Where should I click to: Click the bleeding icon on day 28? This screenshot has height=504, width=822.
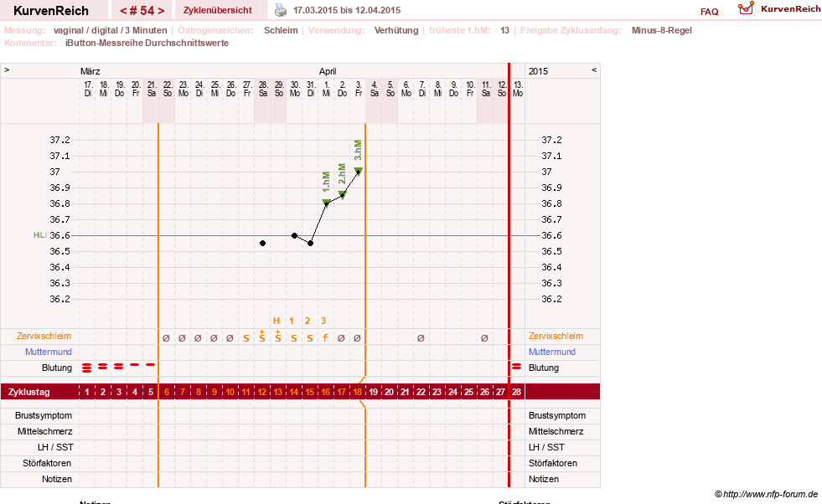pyautogui.click(x=517, y=367)
